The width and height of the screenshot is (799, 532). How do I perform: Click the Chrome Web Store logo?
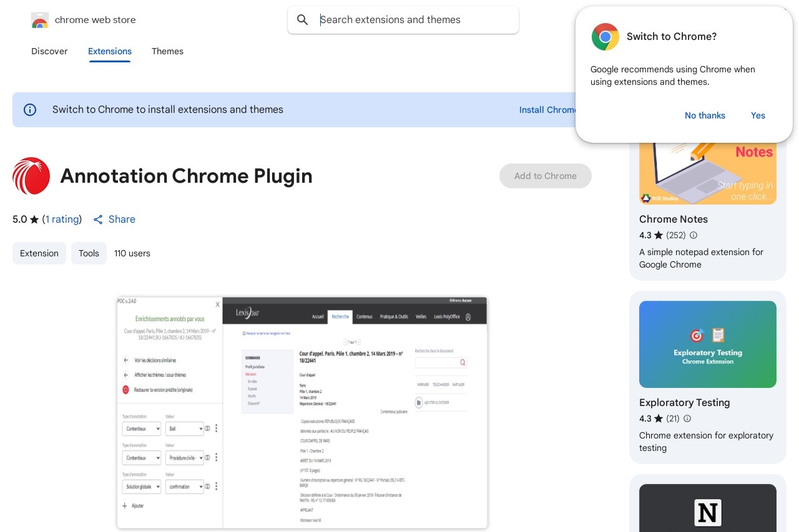tap(40, 21)
